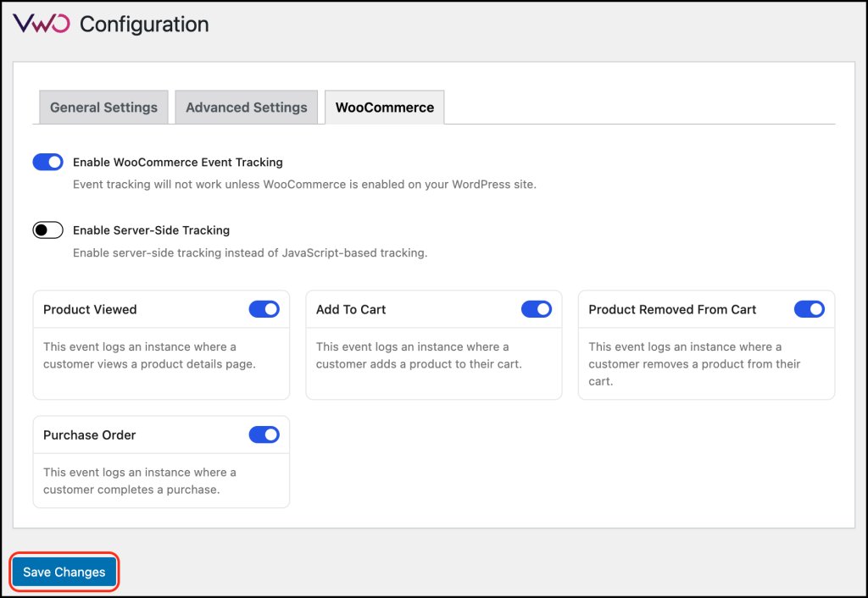
Task: Click the Add To Cart card title
Action: point(351,310)
